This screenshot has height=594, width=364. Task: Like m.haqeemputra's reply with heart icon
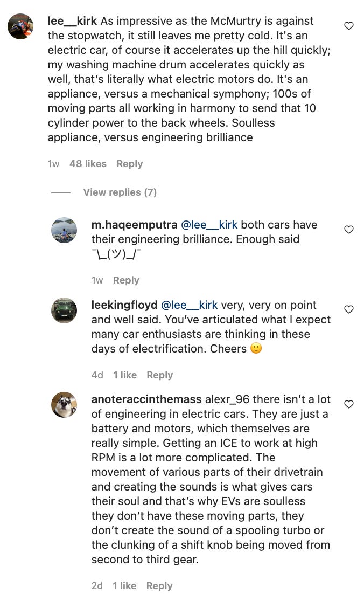pyautogui.click(x=349, y=230)
